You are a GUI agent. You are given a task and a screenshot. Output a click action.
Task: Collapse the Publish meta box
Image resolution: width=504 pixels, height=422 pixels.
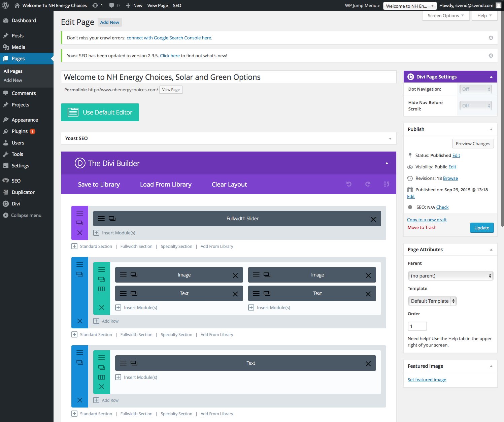tap(491, 129)
